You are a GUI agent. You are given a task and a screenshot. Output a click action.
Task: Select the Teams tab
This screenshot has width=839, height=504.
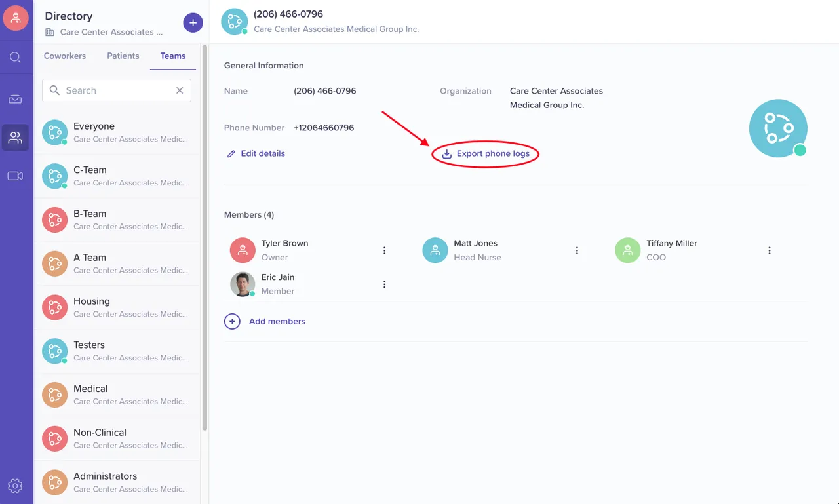(173, 56)
